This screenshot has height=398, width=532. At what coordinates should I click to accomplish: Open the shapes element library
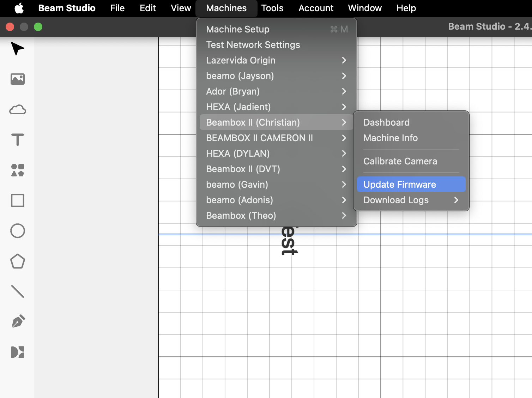tap(17, 170)
